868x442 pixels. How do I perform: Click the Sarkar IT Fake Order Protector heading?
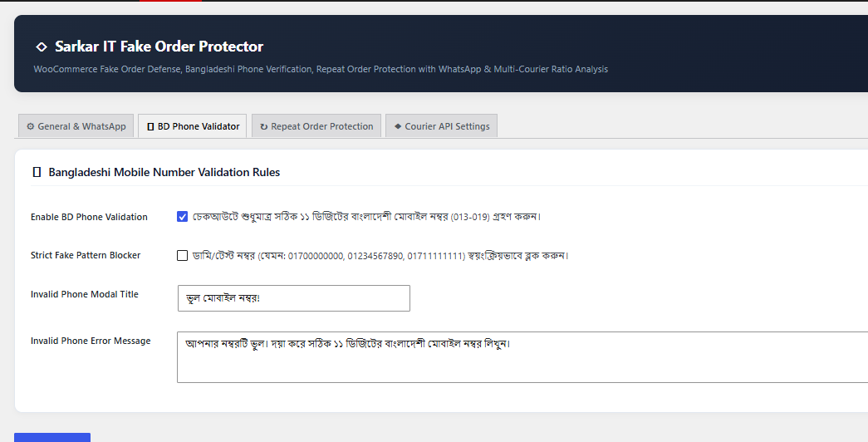click(159, 47)
